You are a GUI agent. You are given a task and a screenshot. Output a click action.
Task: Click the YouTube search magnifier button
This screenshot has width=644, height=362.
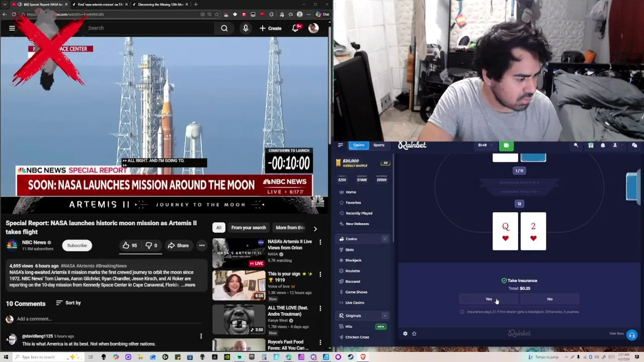pos(224,28)
